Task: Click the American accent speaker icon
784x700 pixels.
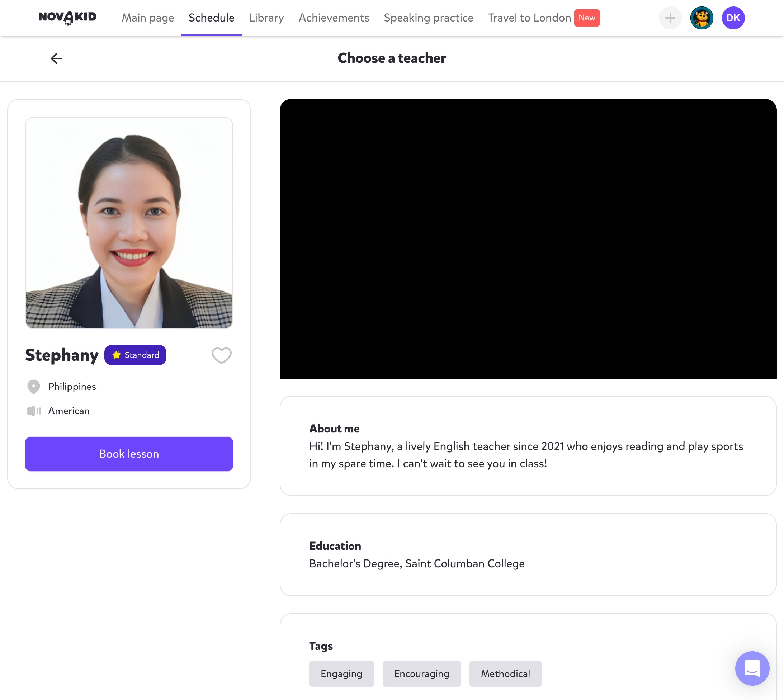Action: 34,411
